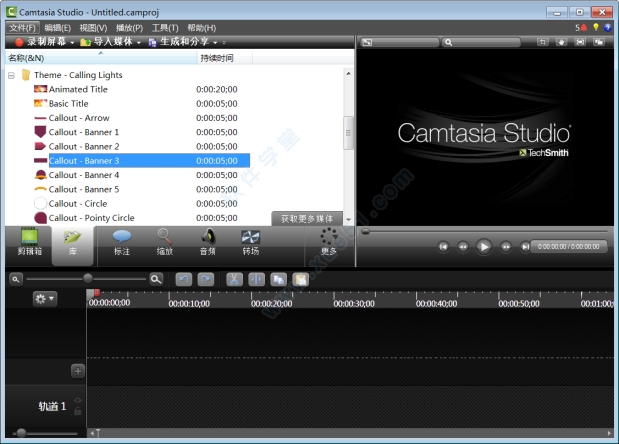Toggle visibility eye of Track 1
Screen dimensions: 619x444
pos(78,400)
